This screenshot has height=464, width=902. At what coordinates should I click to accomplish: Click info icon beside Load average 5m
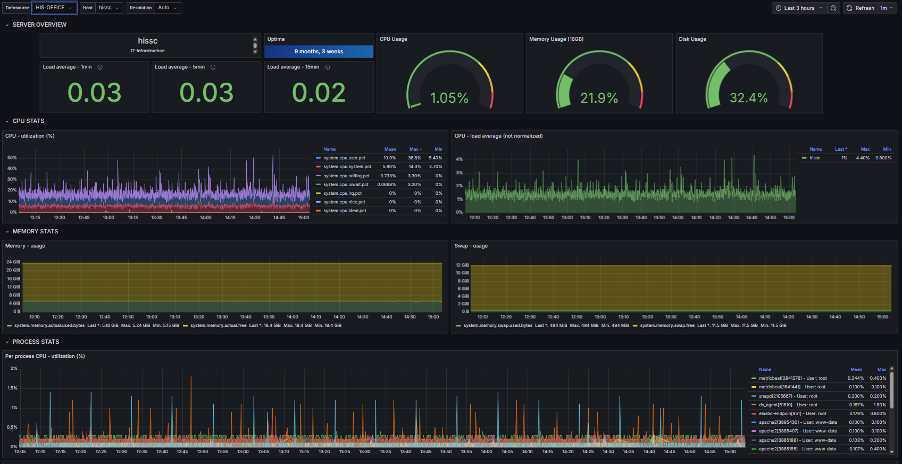click(214, 67)
